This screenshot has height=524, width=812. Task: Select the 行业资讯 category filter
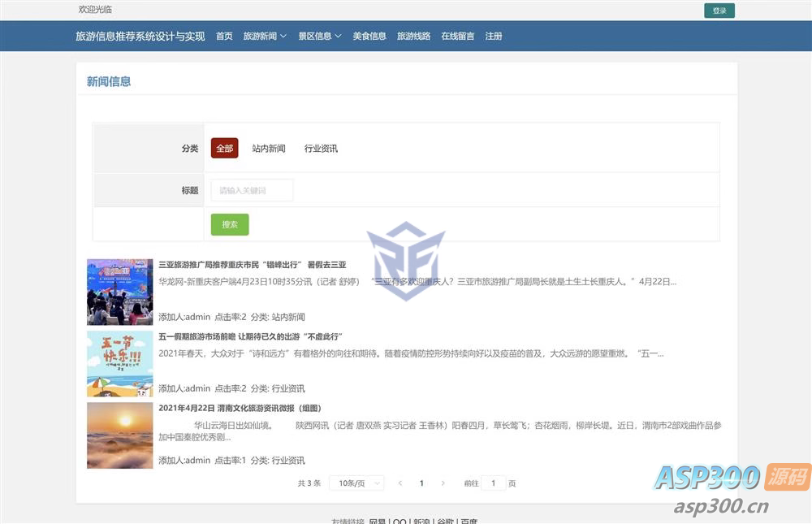click(321, 148)
